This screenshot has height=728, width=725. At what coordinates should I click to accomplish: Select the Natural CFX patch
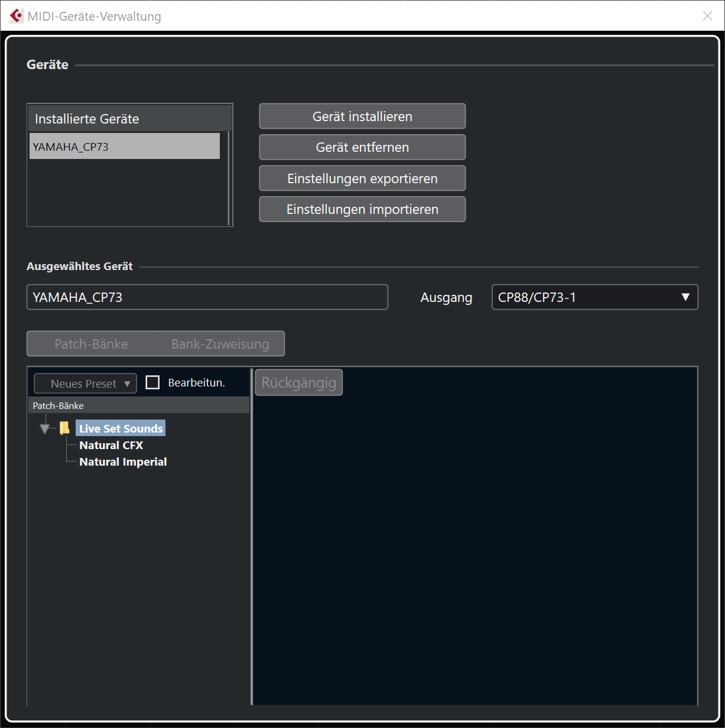[x=111, y=445]
